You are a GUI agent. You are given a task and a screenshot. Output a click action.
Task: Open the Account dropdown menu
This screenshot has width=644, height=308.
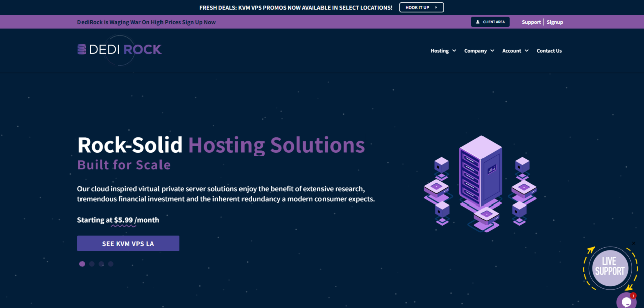coord(515,51)
